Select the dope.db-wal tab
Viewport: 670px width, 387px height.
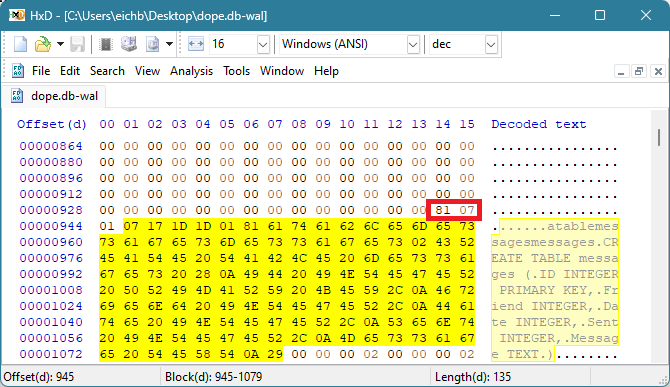54,96
